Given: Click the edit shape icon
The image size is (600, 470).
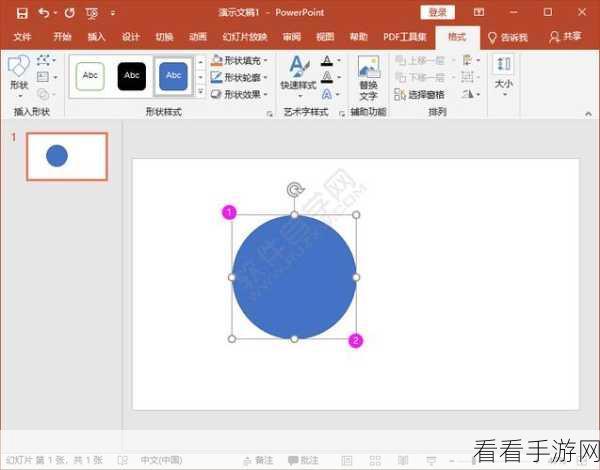Looking at the screenshot, I should point(44,60).
